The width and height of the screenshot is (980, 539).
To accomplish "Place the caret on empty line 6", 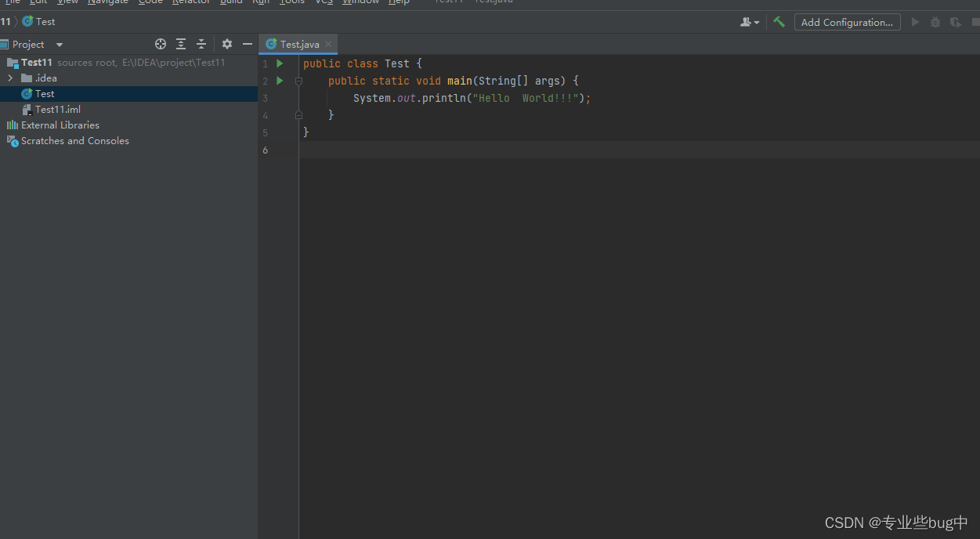I will click(x=638, y=150).
